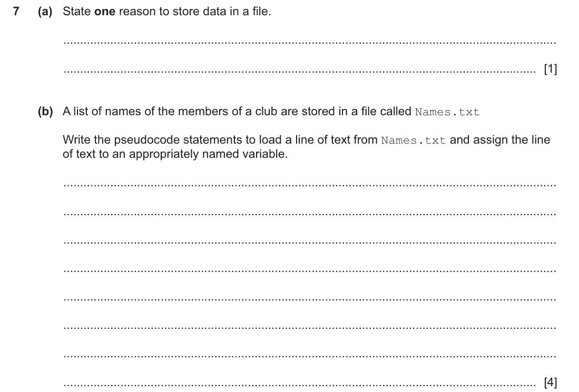
Task: Click Names.txt after "a file called"
Action: coord(447,112)
